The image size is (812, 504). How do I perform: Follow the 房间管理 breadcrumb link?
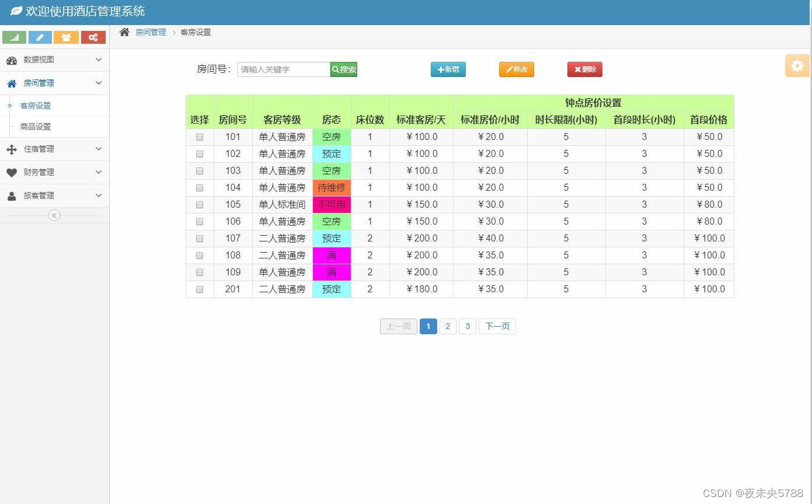coord(151,32)
